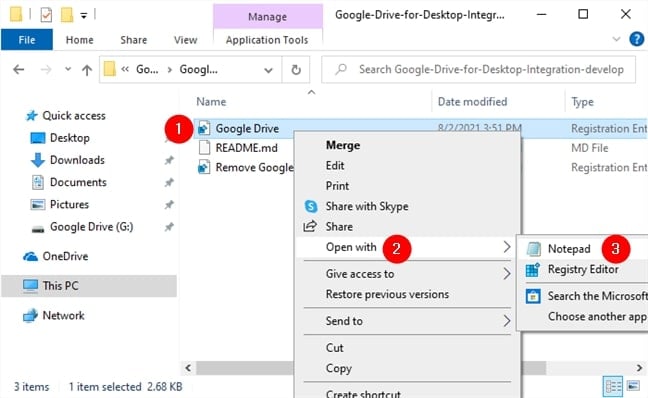Switch to the Share ribbon tab
648x398 pixels.
click(x=133, y=40)
